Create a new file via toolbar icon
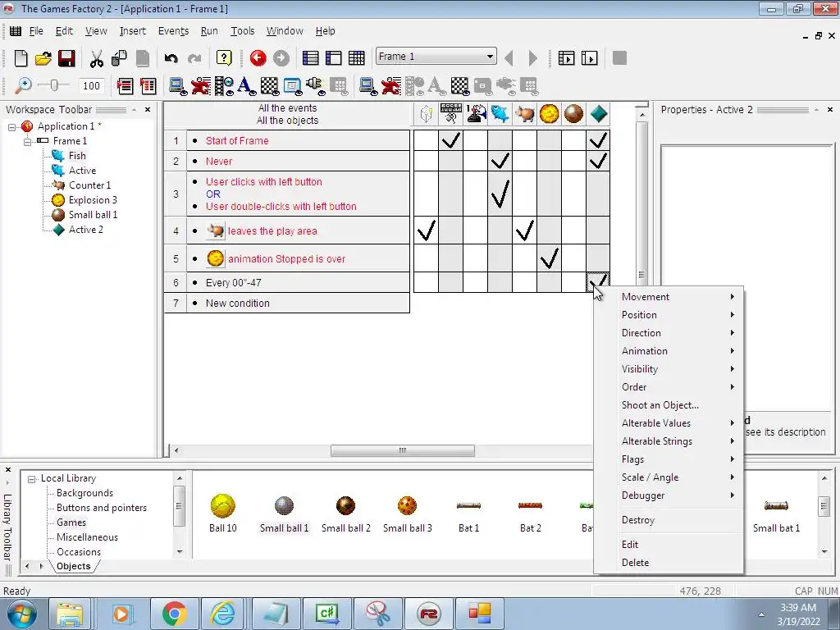Image resolution: width=840 pixels, height=630 pixels. (x=21, y=58)
